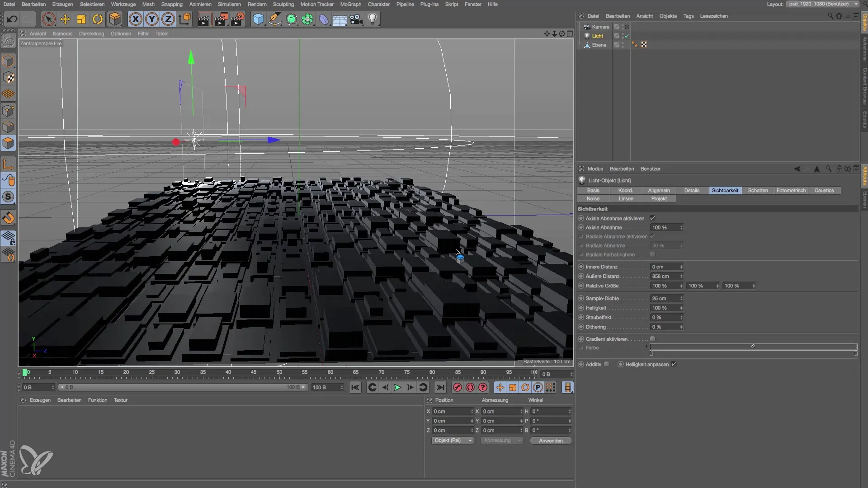This screenshot has width=868, height=488.
Task: Switch to the Allgemein tab
Action: coord(659,190)
